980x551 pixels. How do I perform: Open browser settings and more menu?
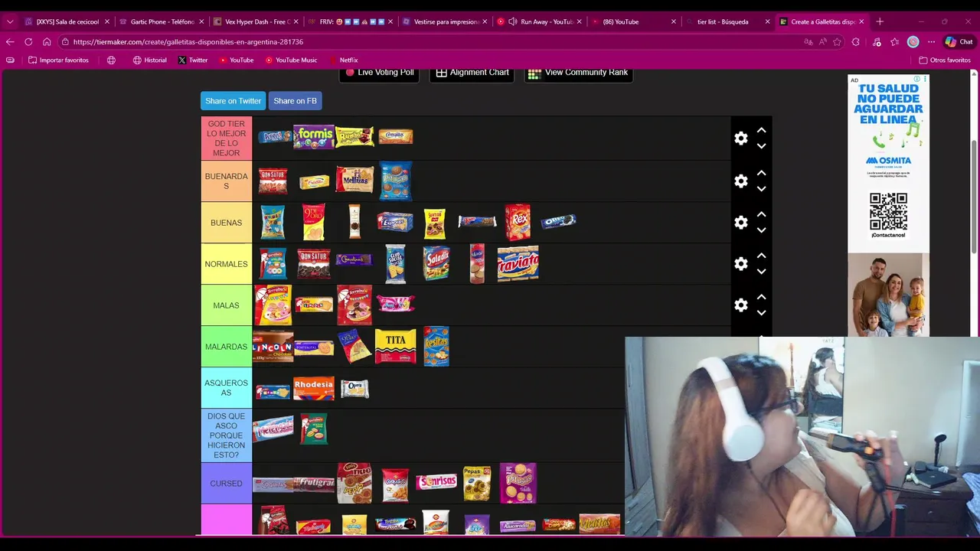pyautogui.click(x=931, y=42)
